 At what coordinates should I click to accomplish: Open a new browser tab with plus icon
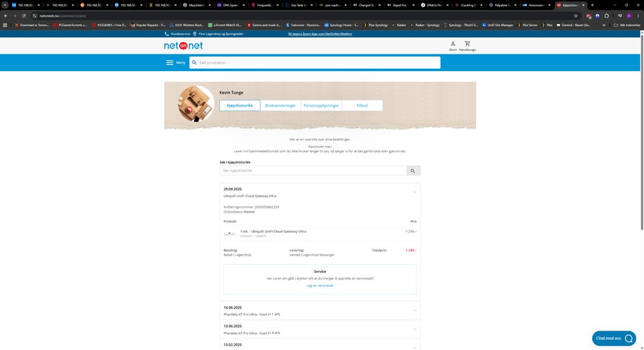coord(592,5)
